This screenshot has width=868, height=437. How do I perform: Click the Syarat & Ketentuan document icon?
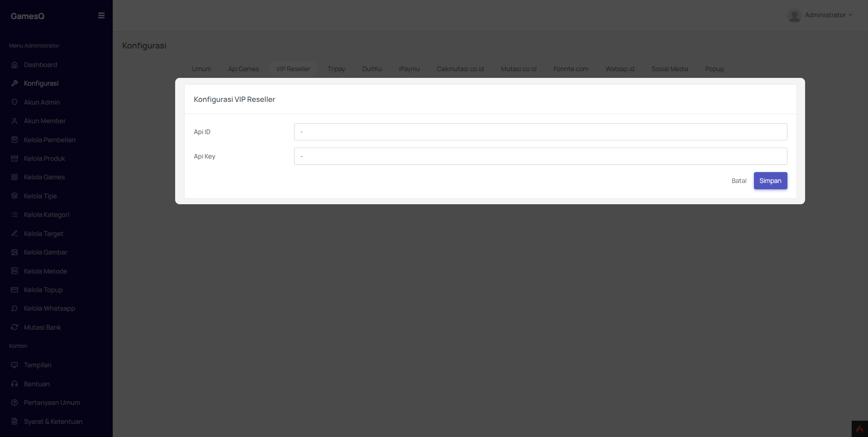click(x=14, y=422)
